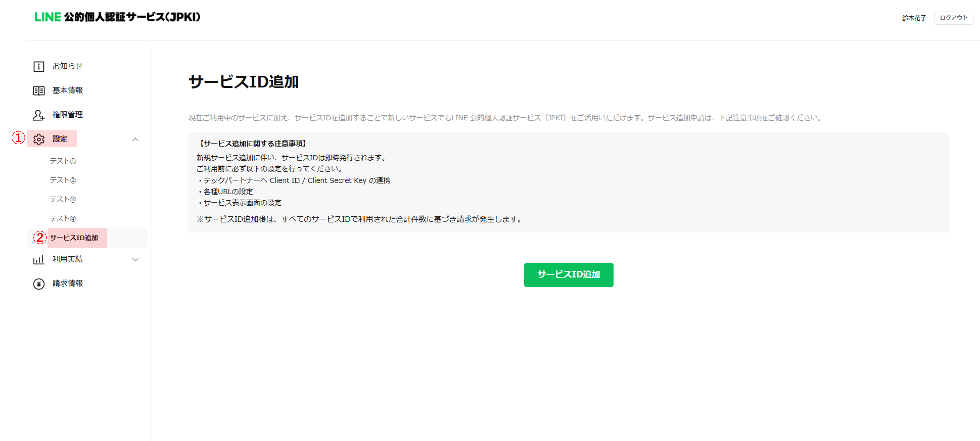Open サービスID追加 in the sidebar
The height and width of the screenshot is (441, 980).
tap(74, 238)
